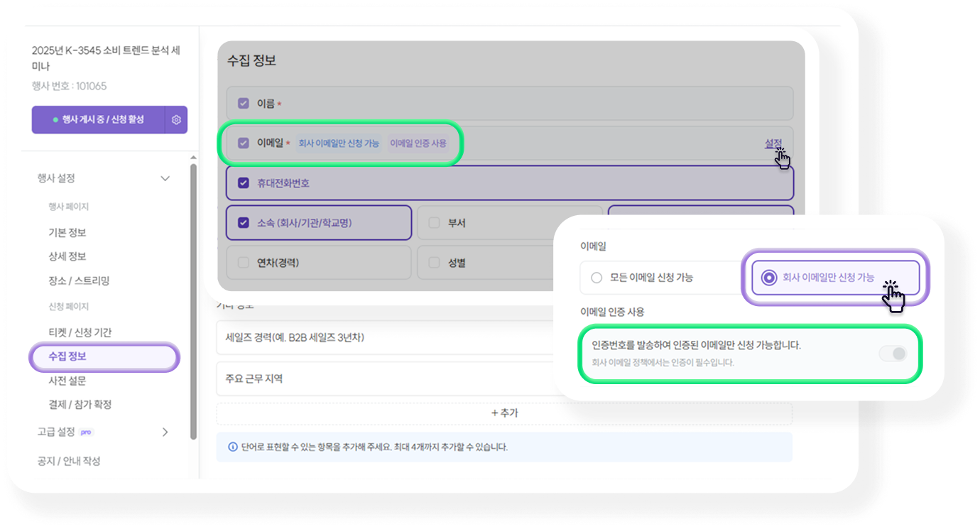Image resolution: width=980 pixels, height=529 pixels.
Task: Uncheck the 소속 (회사/기관/학교명) checkbox
Action: point(244,223)
